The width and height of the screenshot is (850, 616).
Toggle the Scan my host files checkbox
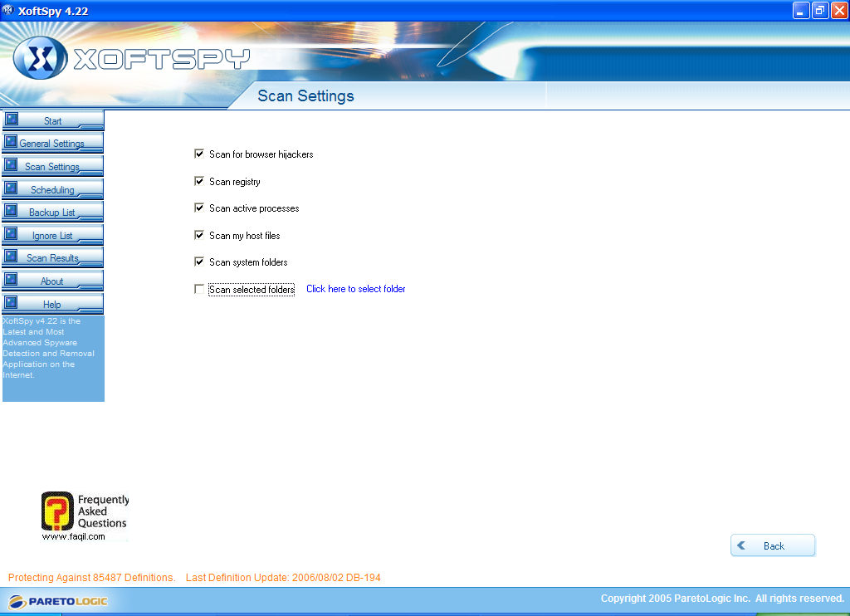[199, 235]
